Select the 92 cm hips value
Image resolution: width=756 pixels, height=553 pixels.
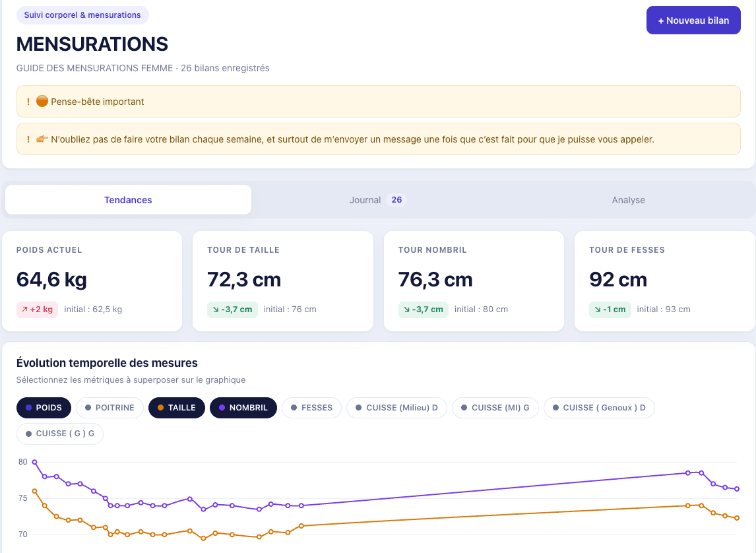tap(618, 280)
